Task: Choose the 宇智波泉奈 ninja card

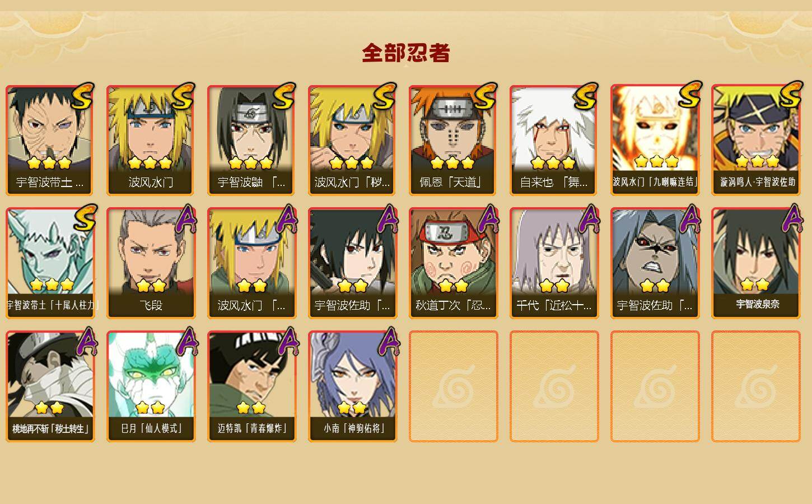Action: (756, 263)
